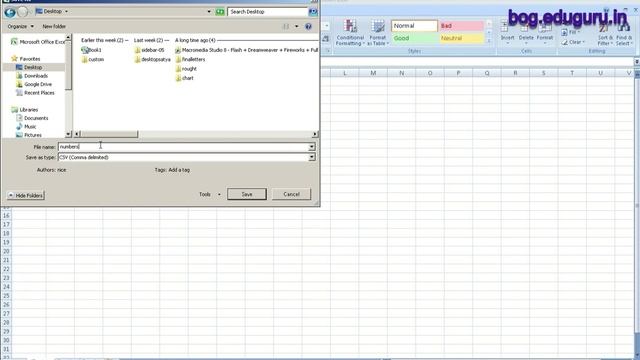Open Format as Table in Excel ribbon
The width and height of the screenshot is (640, 360).
click(377, 33)
